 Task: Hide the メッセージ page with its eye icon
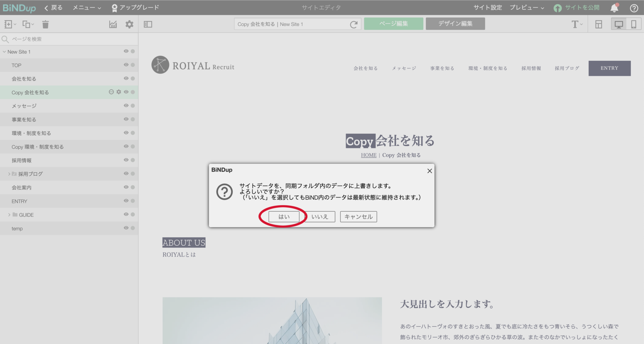126,105
